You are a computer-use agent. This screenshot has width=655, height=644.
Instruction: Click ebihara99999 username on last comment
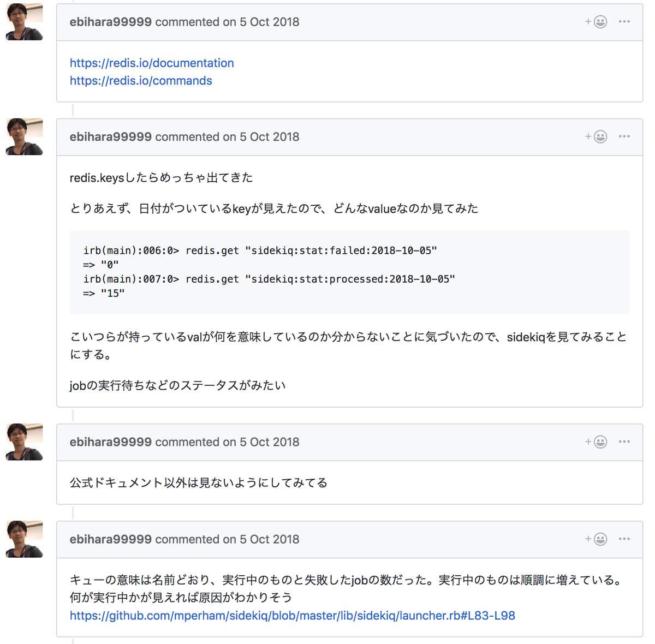coord(110,539)
